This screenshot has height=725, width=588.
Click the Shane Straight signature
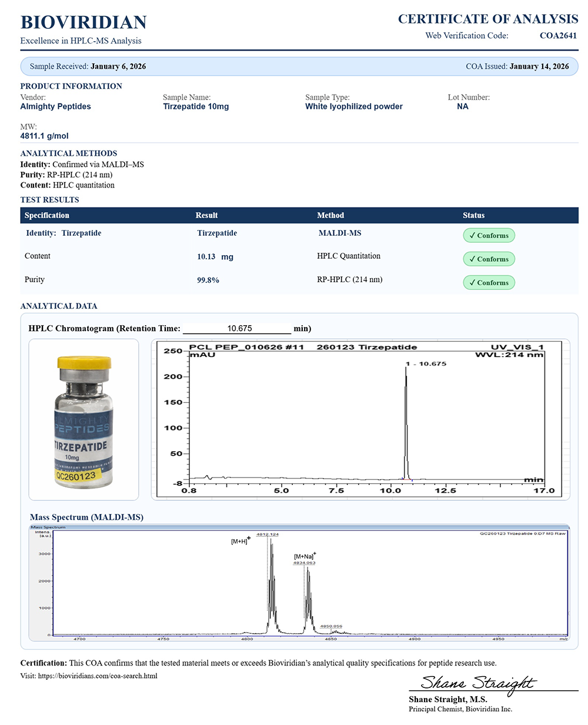pyautogui.click(x=477, y=682)
